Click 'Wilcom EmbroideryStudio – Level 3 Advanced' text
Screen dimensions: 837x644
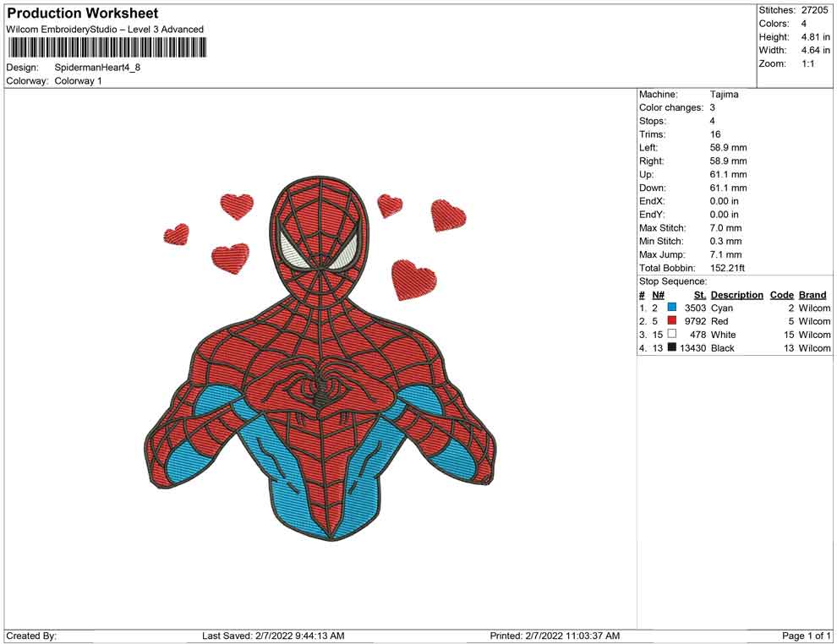[105, 30]
